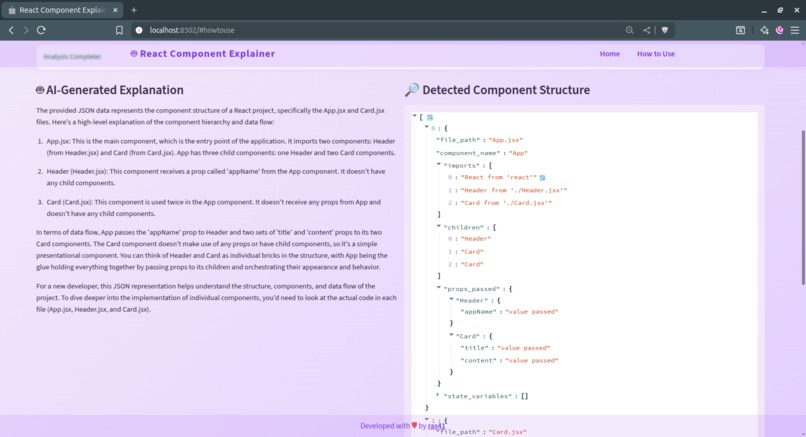Collapse the "children" array
The height and width of the screenshot is (437, 806).
(438, 226)
